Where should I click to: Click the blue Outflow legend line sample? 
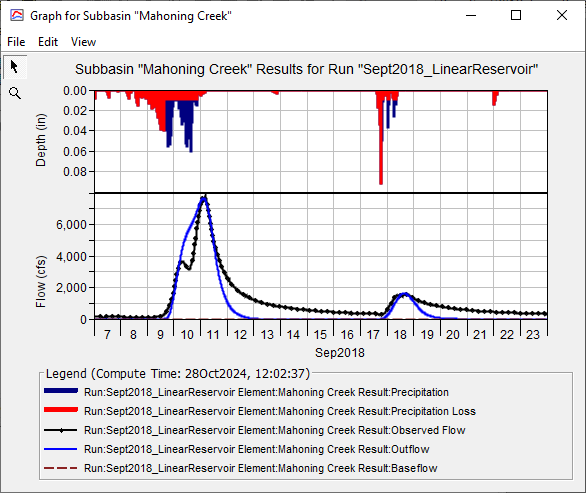[x=61, y=449]
